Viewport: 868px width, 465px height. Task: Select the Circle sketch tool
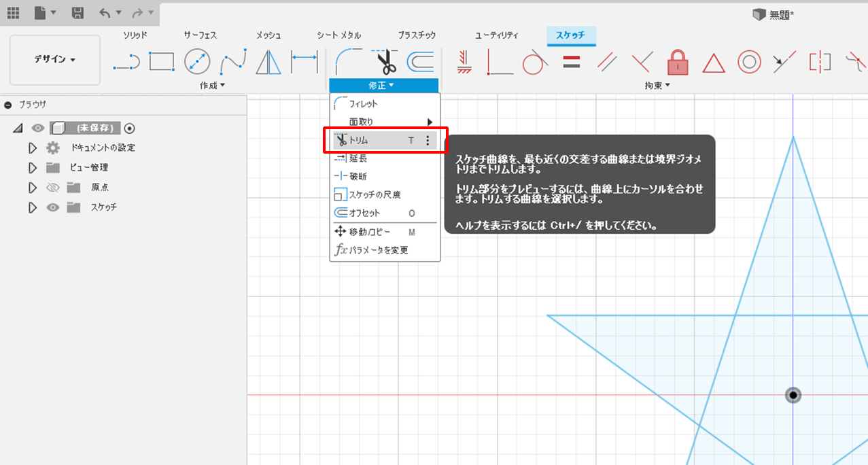(x=197, y=62)
